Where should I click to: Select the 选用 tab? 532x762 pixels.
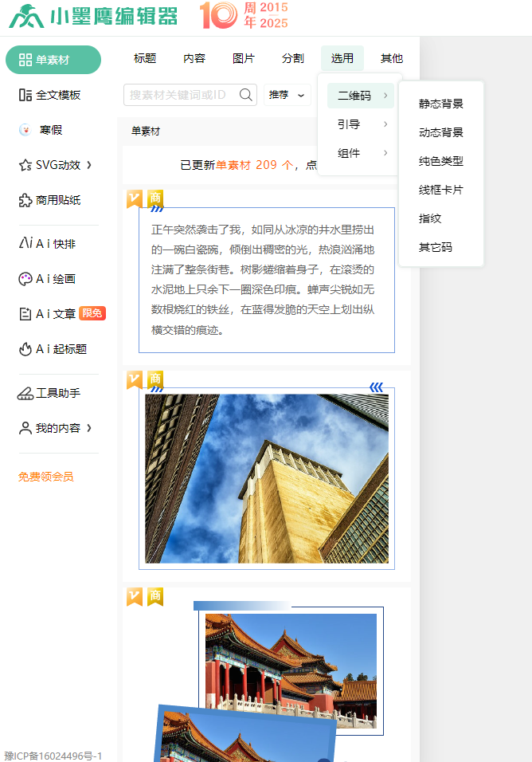pyautogui.click(x=342, y=58)
